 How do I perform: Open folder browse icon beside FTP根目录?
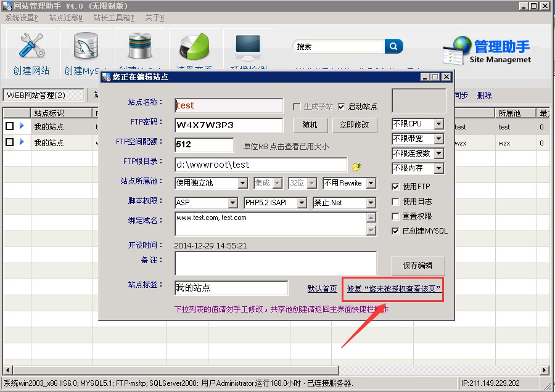coord(356,166)
